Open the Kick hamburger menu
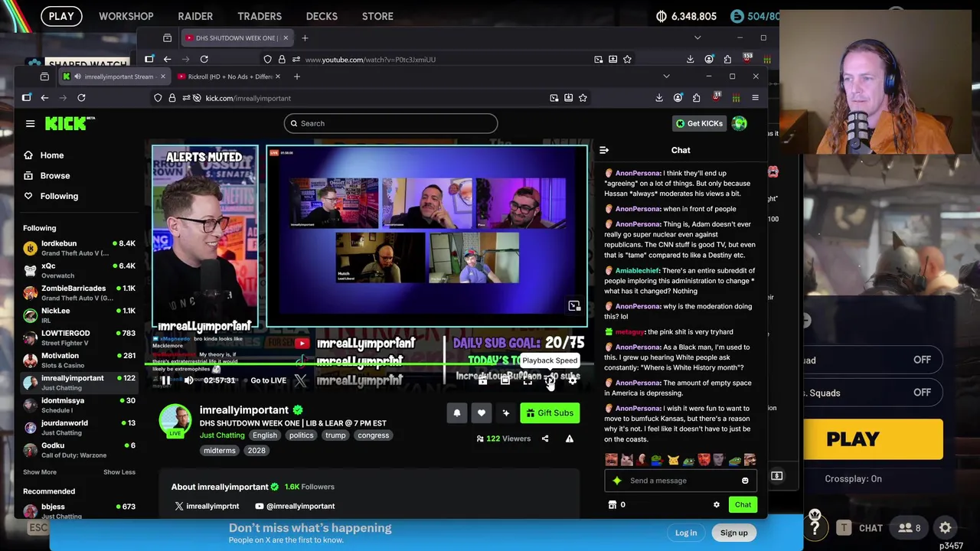The image size is (980, 551). point(30,123)
